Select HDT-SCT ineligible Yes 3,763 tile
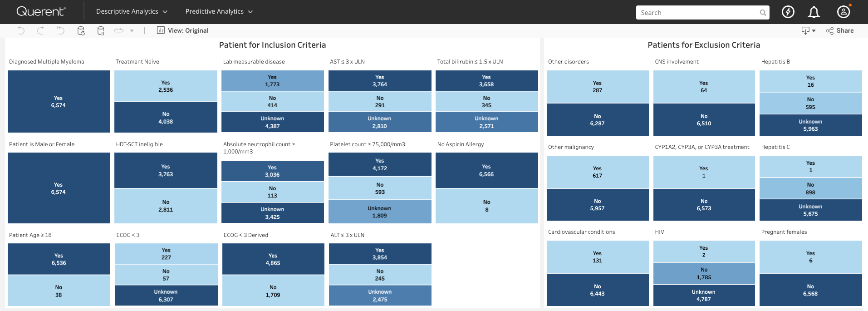This screenshot has height=311, width=868. 166,170
